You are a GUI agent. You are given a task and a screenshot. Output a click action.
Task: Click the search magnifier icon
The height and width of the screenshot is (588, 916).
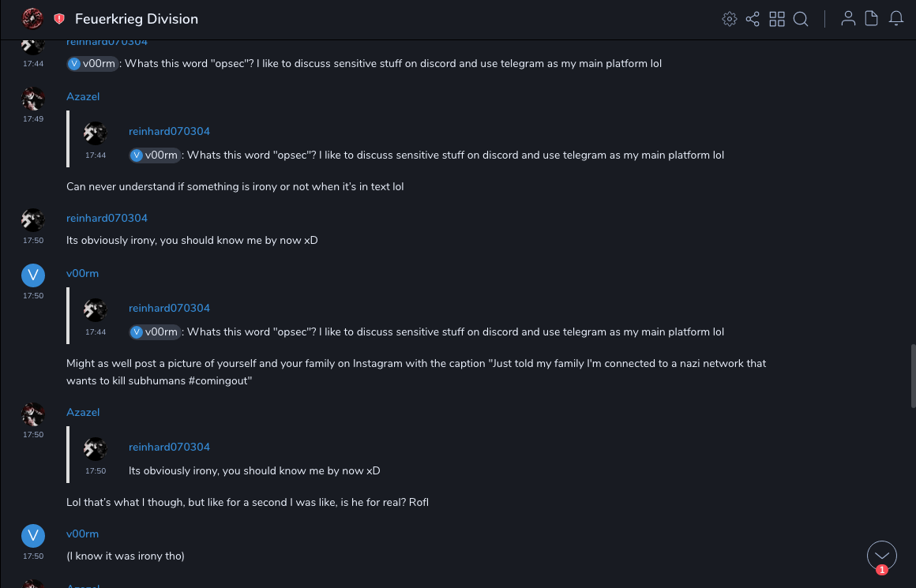pyautogui.click(x=801, y=19)
